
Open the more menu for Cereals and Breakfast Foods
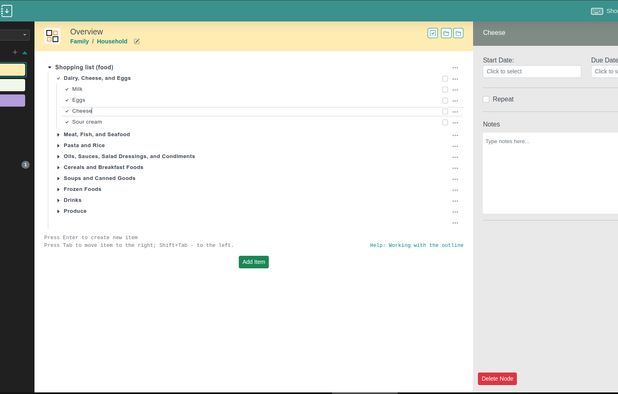point(455,168)
